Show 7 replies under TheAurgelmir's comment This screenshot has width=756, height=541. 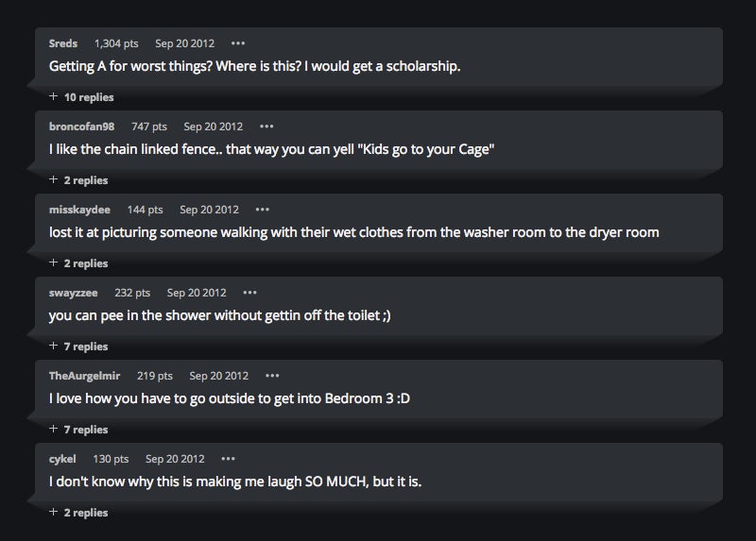click(x=78, y=430)
